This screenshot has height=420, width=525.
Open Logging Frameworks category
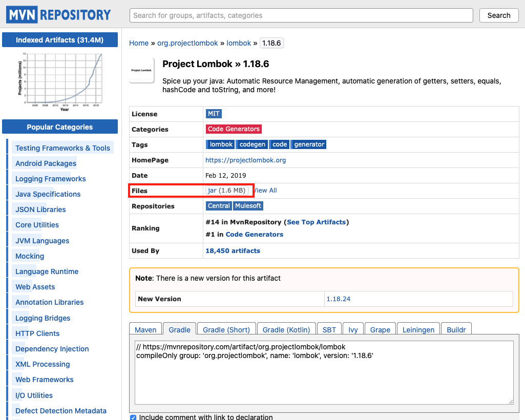(51, 179)
